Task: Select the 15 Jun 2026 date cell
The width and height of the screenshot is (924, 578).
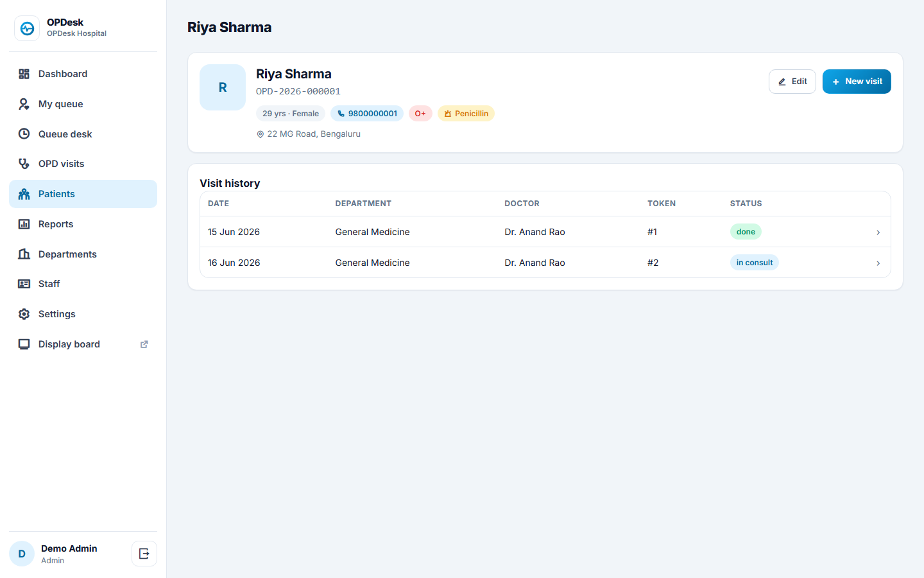Action: 234,232
